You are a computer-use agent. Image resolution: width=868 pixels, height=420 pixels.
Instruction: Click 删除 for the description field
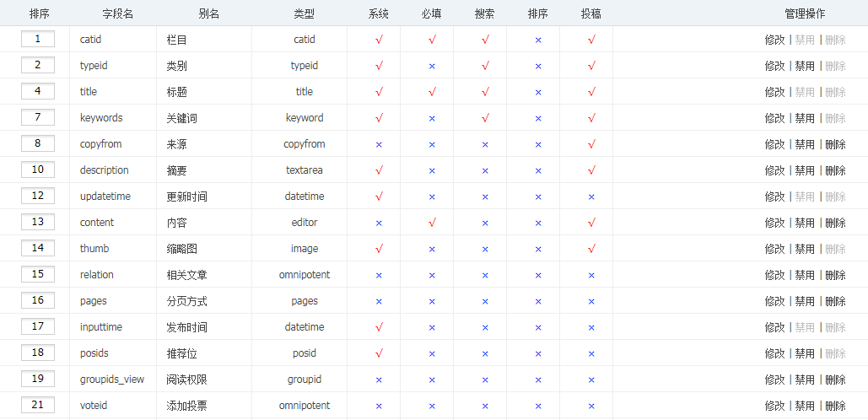835,170
